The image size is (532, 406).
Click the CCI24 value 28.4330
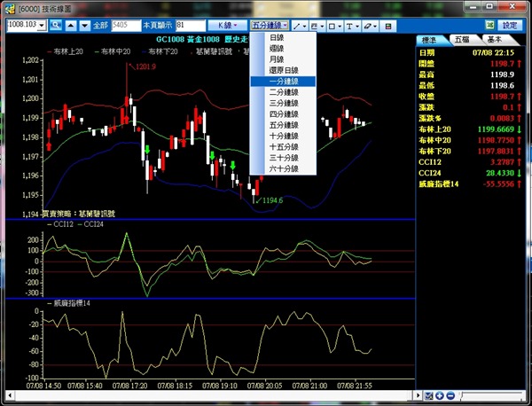coord(500,173)
